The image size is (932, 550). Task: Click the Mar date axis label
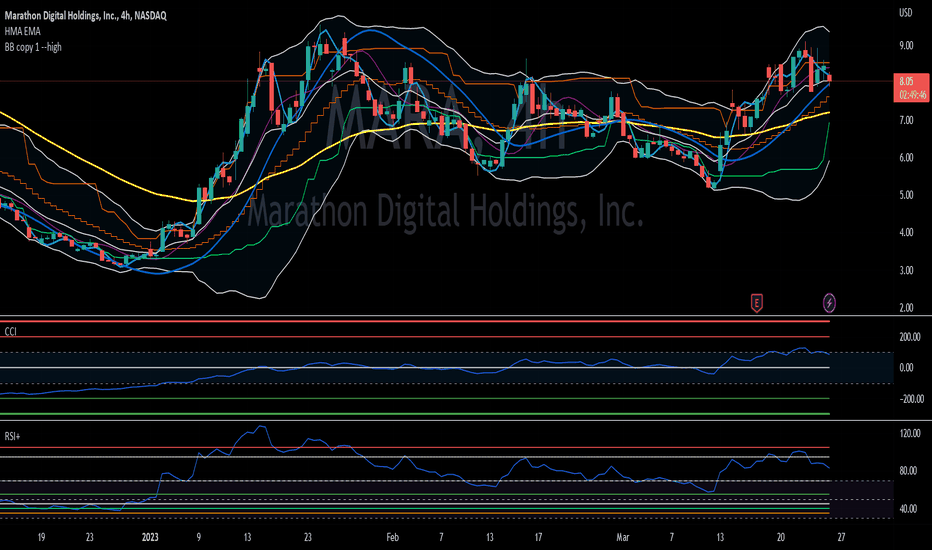click(x=622, y=538)
